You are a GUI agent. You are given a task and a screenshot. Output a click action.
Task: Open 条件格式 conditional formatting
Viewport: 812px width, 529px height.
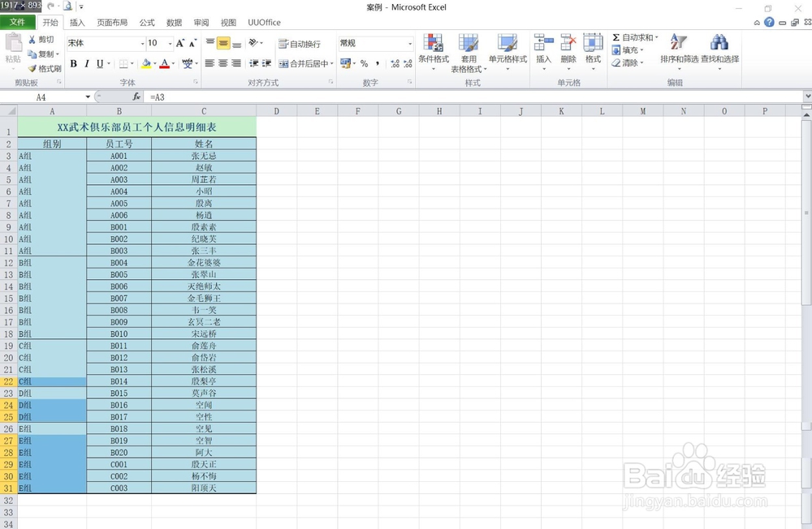click(x=434, y=52)
